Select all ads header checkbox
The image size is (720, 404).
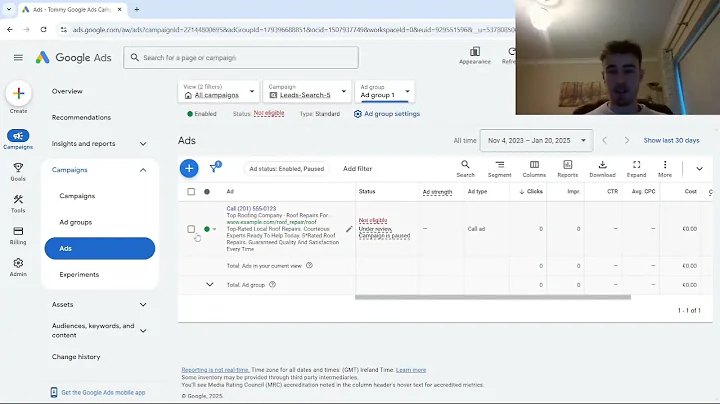coord(191,191)
